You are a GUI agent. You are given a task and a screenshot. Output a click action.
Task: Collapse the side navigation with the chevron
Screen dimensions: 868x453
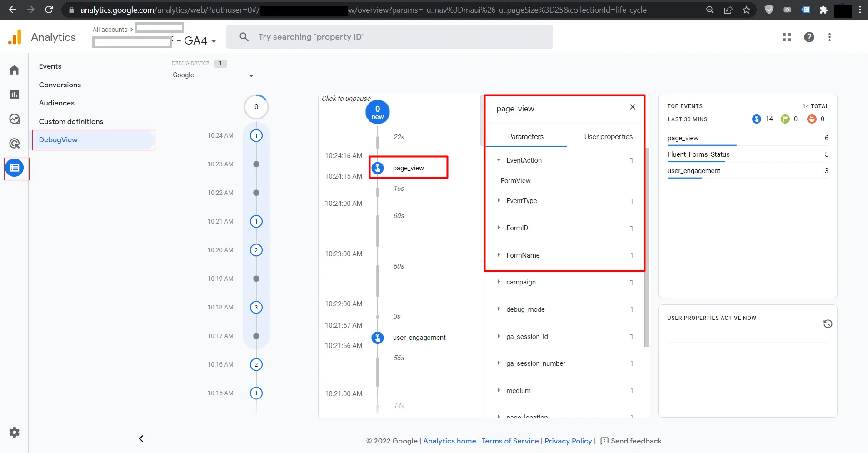[x=141, y=438]
